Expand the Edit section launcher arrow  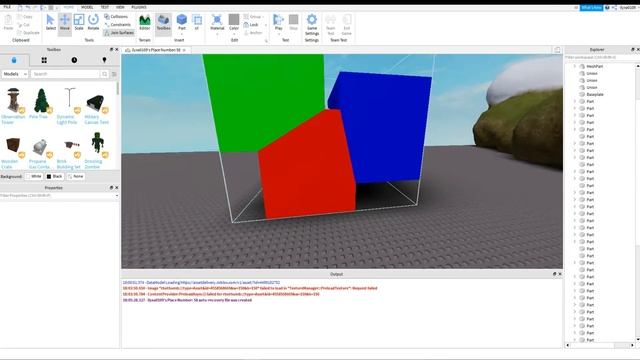(266, 40)
